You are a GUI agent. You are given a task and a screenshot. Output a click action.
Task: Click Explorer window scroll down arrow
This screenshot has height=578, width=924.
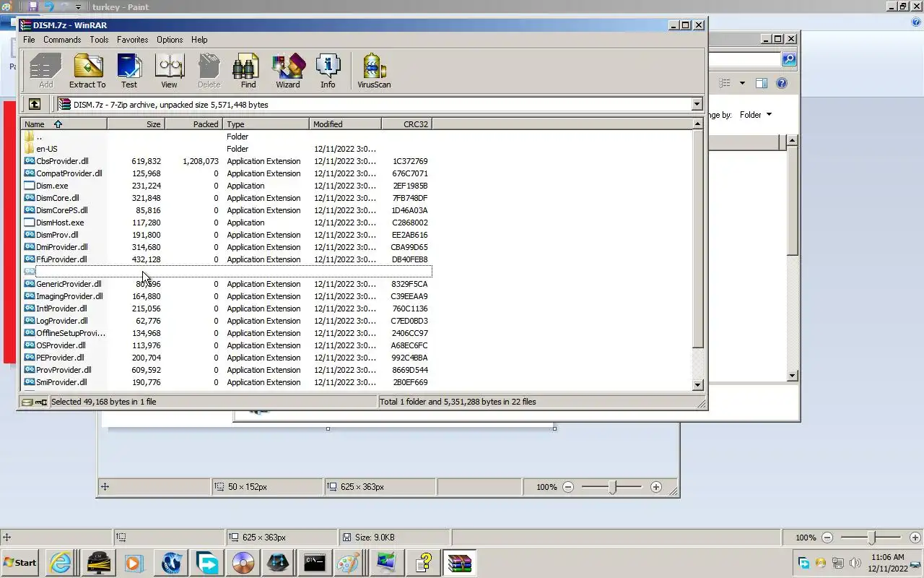pos(792,376)
